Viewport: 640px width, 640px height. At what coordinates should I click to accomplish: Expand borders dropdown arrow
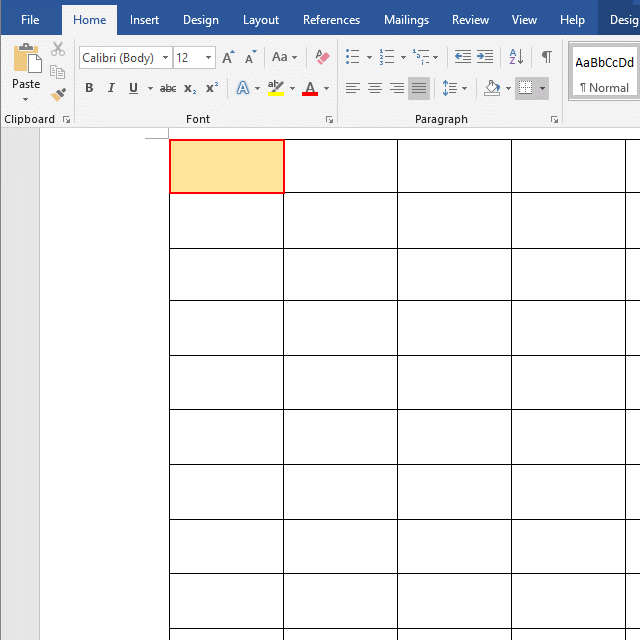542,89
